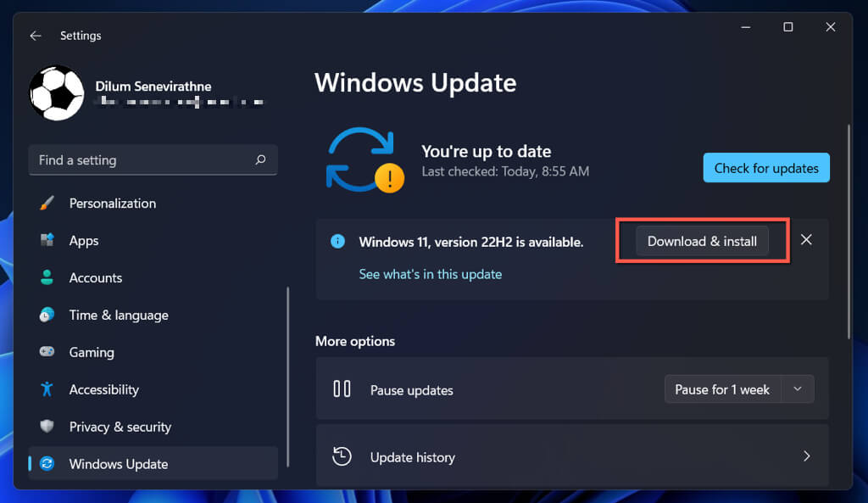Click the Privacy & security shield icon
Image resolution: width=868 pixels, height=503 pixels.
[47, 427]
